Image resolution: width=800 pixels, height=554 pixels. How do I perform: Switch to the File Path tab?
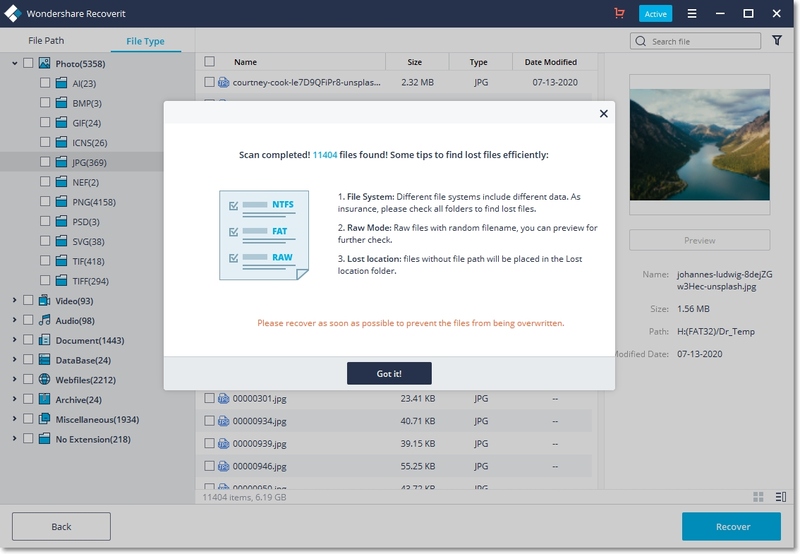[x=47, y=41]
